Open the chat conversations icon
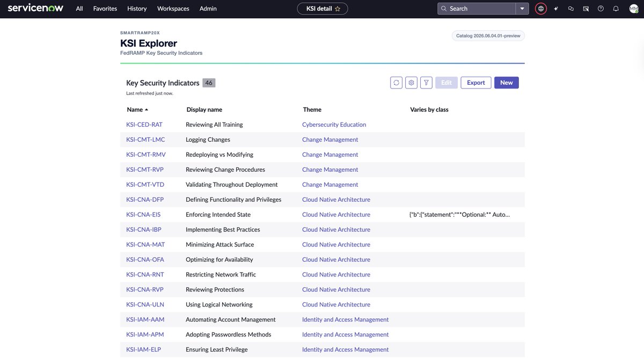This screenshot has height=358, width=644. [x=571, y=9]
